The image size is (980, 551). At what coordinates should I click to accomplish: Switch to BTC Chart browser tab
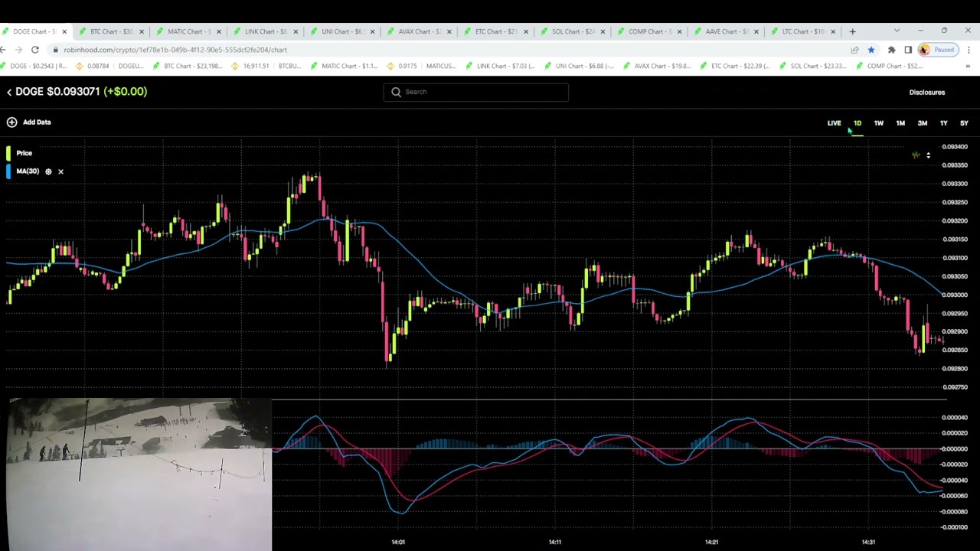[112, 31]
